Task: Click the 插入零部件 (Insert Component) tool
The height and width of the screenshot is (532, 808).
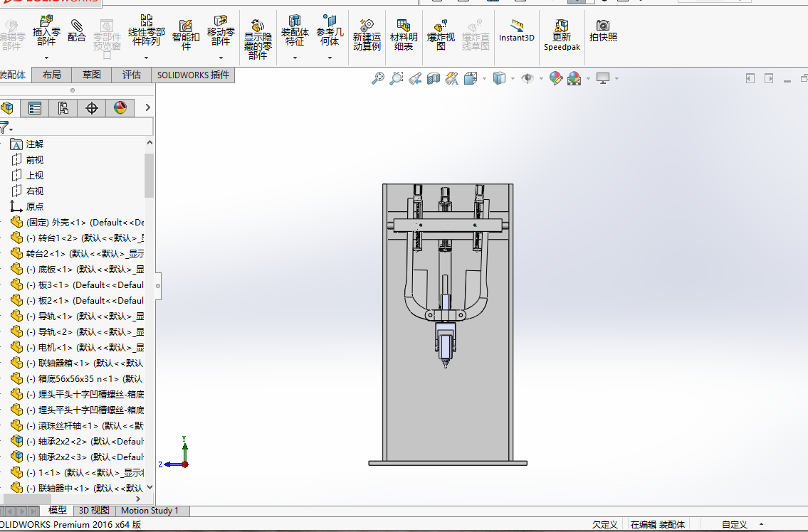Action: coord(46,31)
